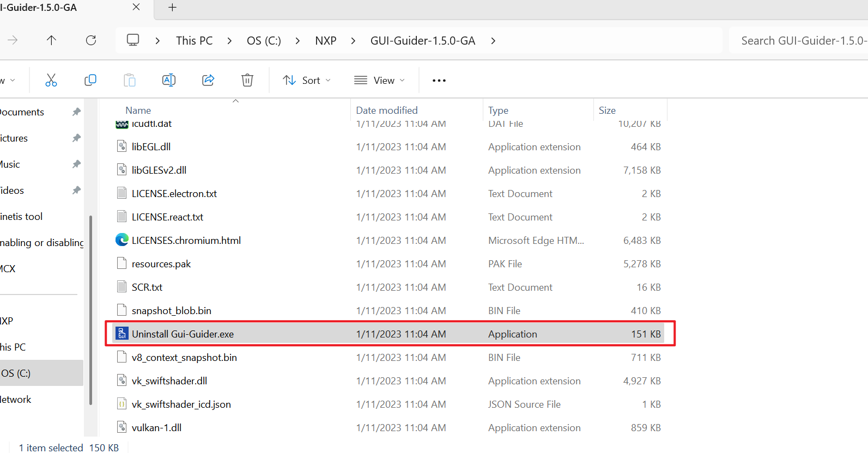Expand chevron after GUI-Guider-1.5.0-GA breadcrumb

[493, 41]
